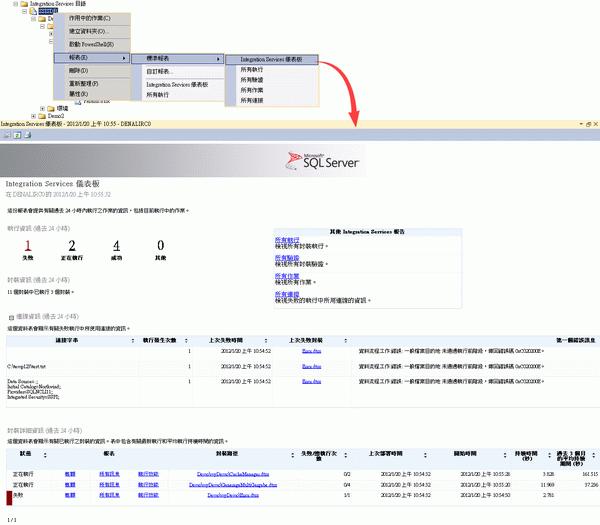Screen dimensions: 600x525
Task: Expand the Demo2 folder node
Action: pos(34,116)
